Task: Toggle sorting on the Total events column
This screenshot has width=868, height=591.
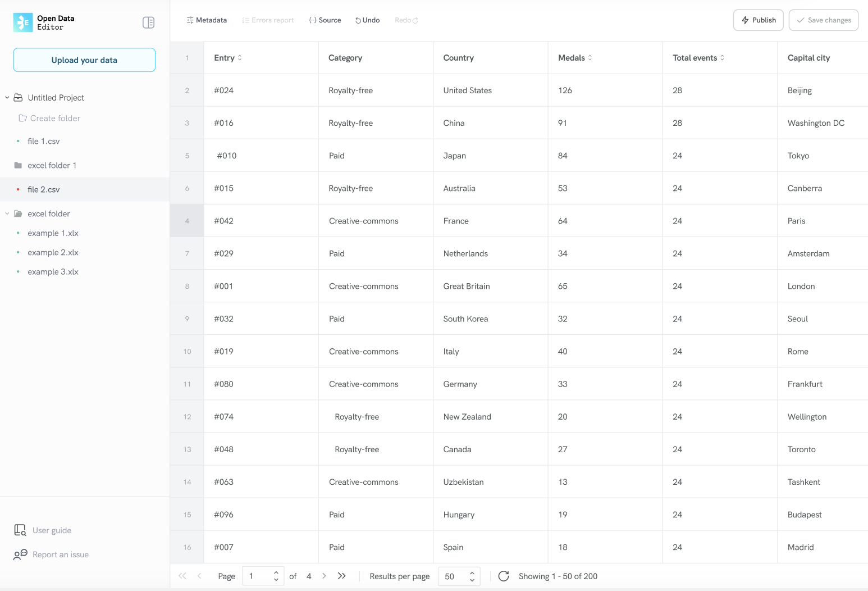Action: [723, 57]
